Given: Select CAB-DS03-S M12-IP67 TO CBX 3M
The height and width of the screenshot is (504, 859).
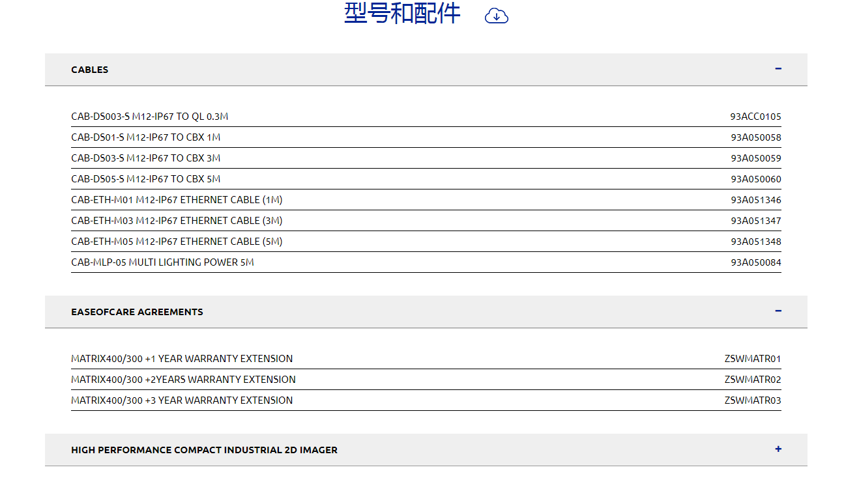Looking at the screenshot, I should pos(146,158).
